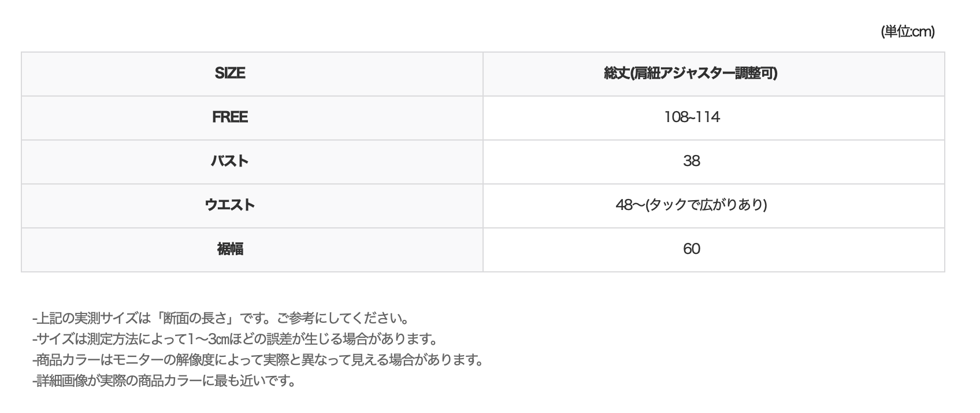The height and width of the screenshot is (413, 980).
Task: Click the quoted phrase 「断面の長さ」
Action: (196, 318)
